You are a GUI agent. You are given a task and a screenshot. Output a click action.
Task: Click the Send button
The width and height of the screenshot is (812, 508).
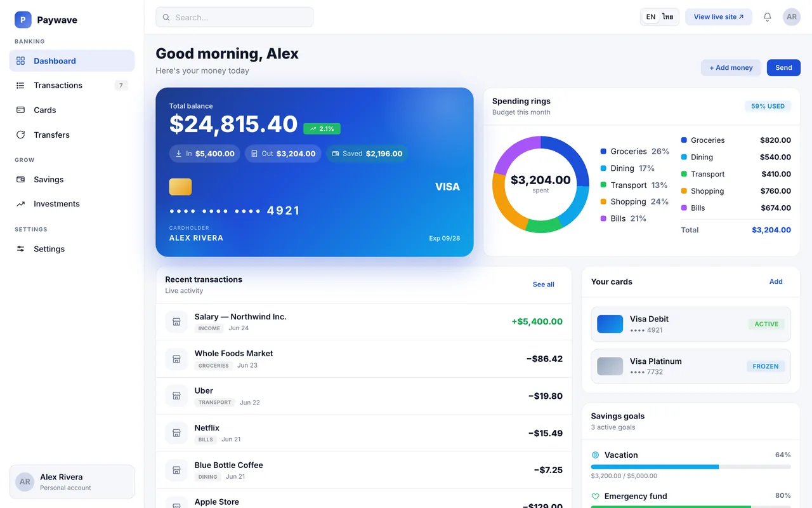click(x=783, y=68)
